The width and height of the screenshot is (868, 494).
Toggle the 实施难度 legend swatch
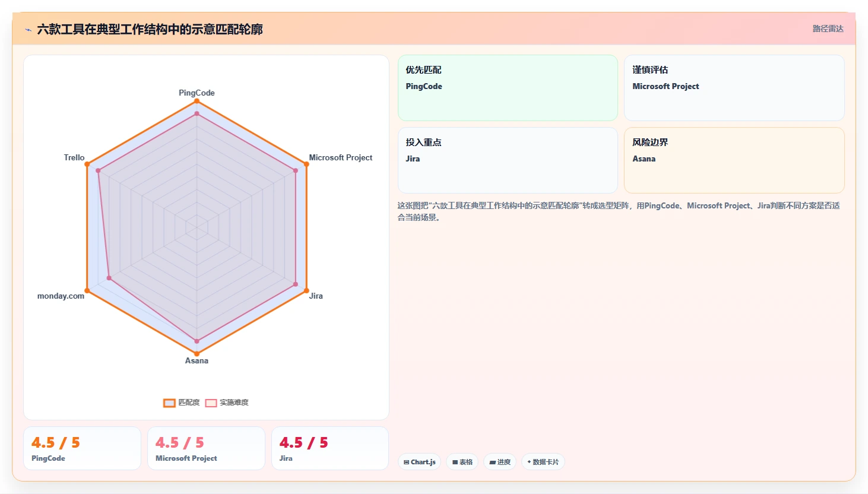211,403
